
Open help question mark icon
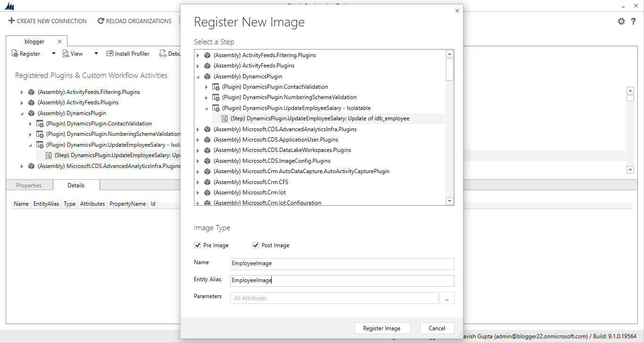pos(634,21)
